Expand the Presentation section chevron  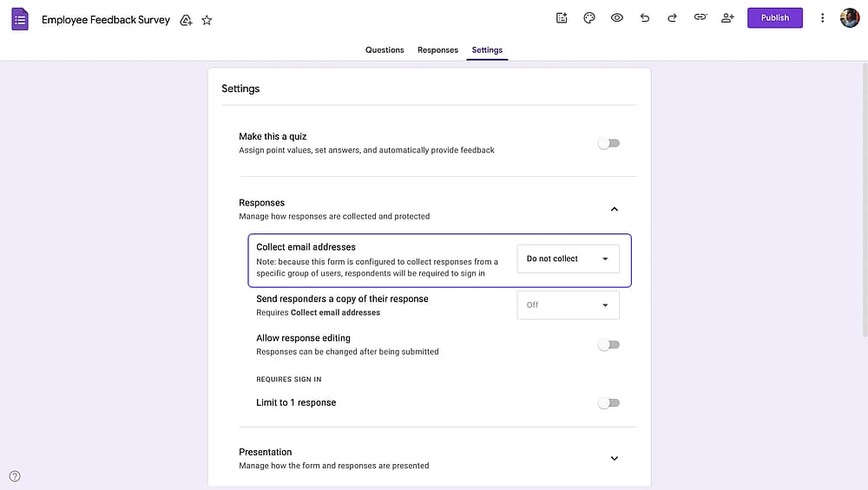point(614,459)
